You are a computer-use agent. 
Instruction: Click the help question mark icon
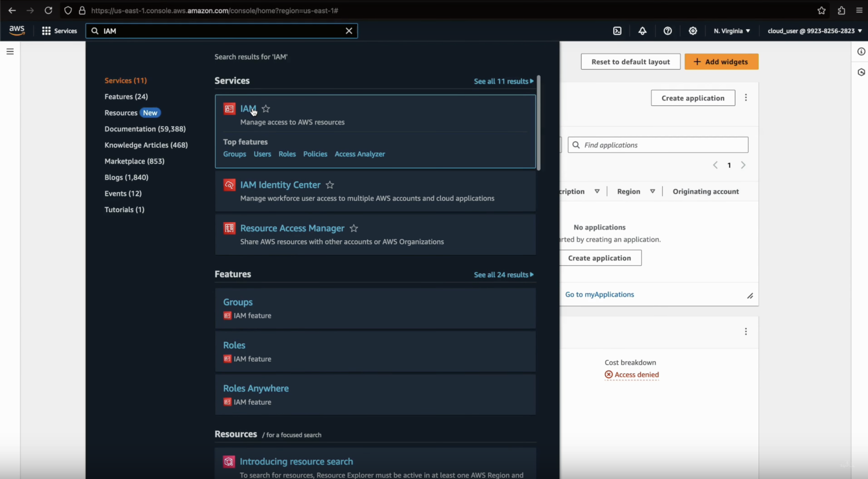point(668,31)
